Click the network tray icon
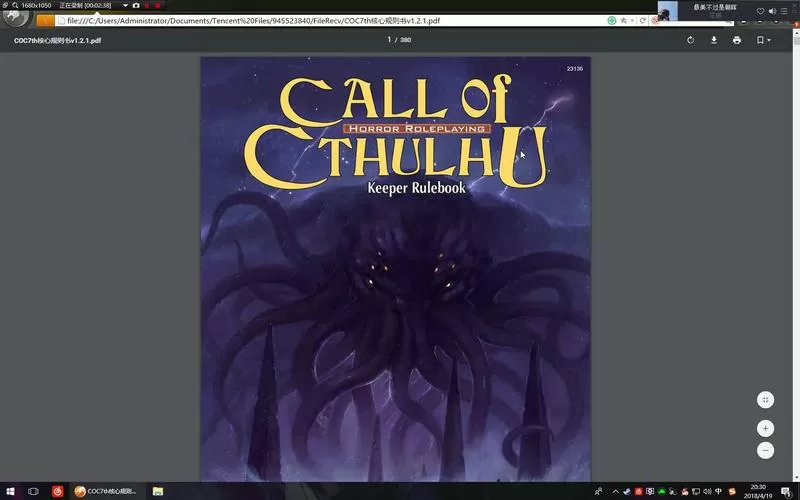The image size is (800, 500). click(x=696, y=492)
